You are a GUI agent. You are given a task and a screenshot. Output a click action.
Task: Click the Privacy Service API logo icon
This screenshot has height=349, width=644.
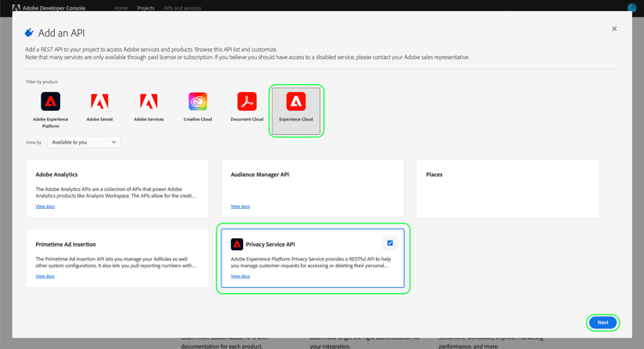point(237,244)
